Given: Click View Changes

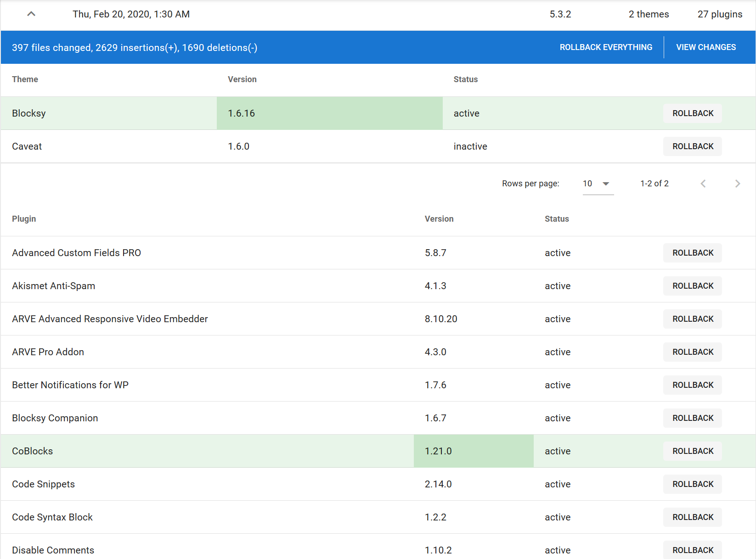Looking at the screenshot, I should pyautogui.click(x=706, y=47).
